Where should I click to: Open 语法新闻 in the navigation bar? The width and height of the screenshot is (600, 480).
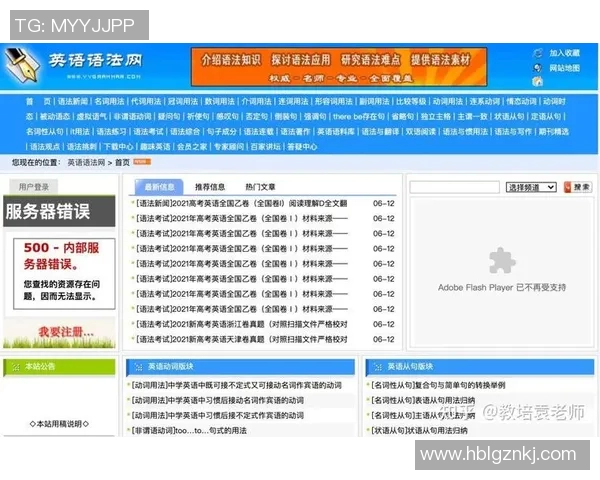[x=73, y=101]
